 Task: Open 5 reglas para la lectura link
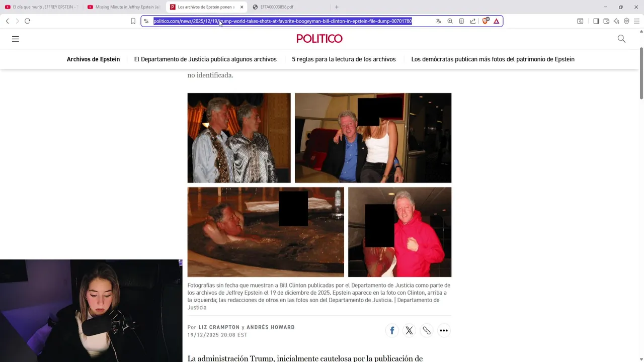pyautogui.click(x=344, y=59)
